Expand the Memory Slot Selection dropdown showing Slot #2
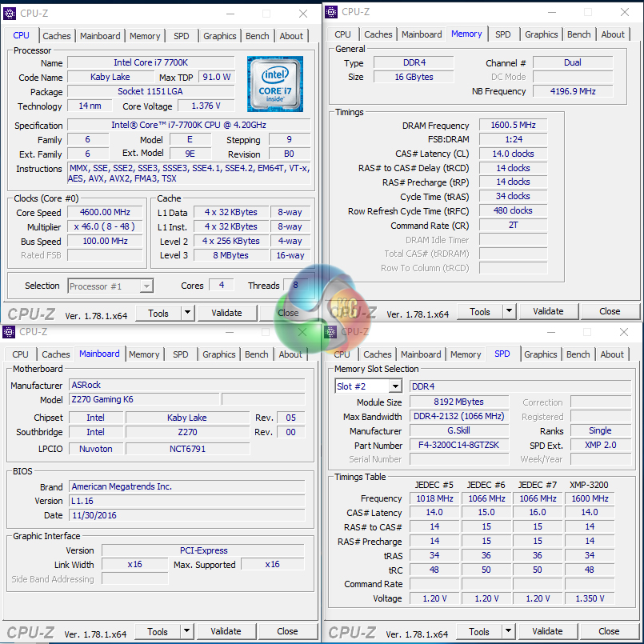The width and height of the screenshot is (644, 644). [394, 386]
